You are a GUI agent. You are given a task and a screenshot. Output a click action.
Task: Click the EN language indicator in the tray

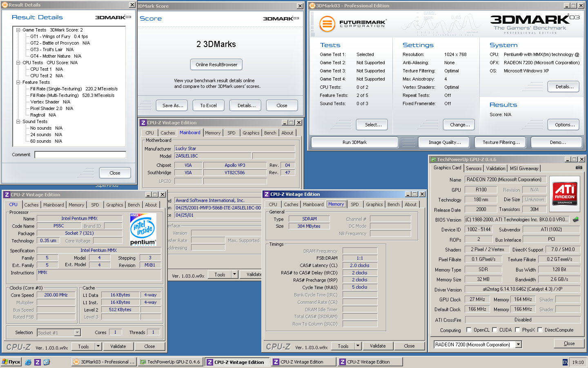pyautogui.click(x=565, y=362)
